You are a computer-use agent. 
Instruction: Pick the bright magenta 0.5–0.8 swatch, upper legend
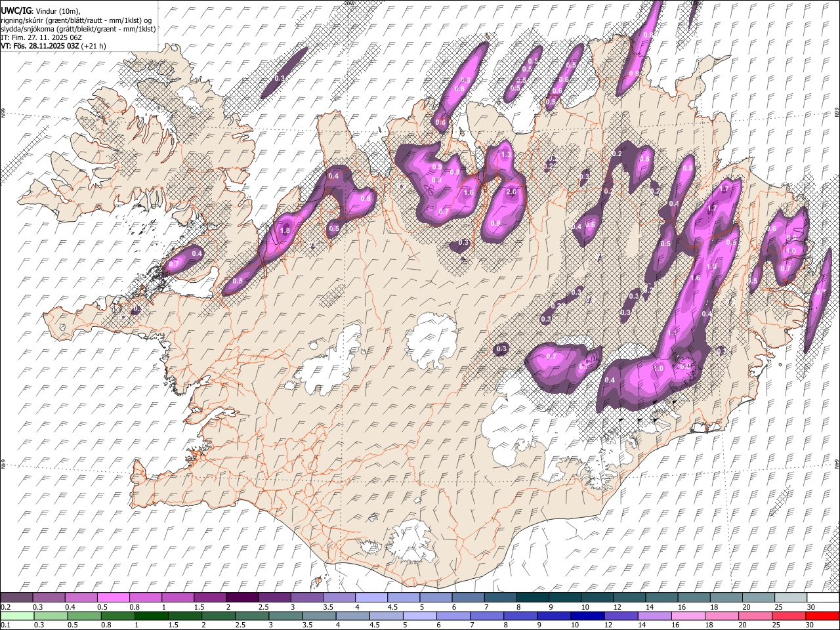(114, 597)
